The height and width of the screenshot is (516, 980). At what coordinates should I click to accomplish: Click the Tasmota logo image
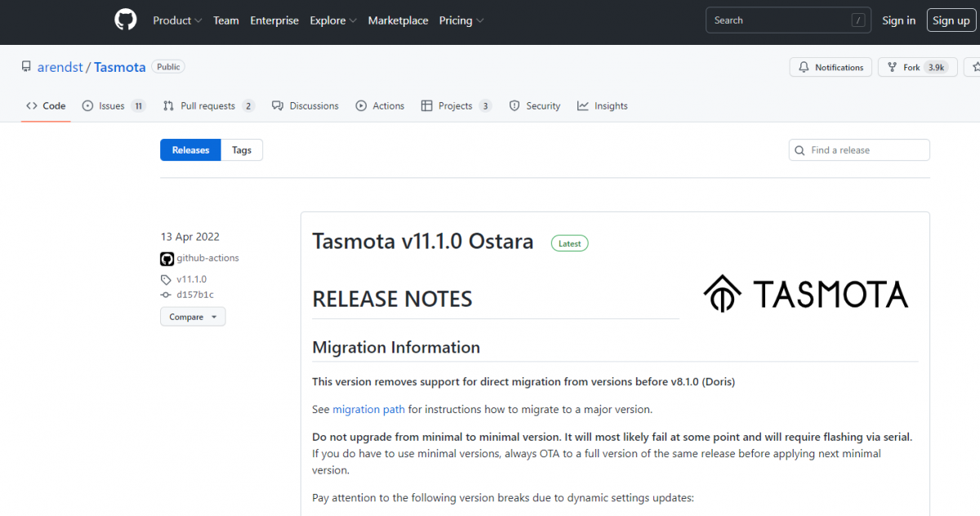tap(805, 294)
